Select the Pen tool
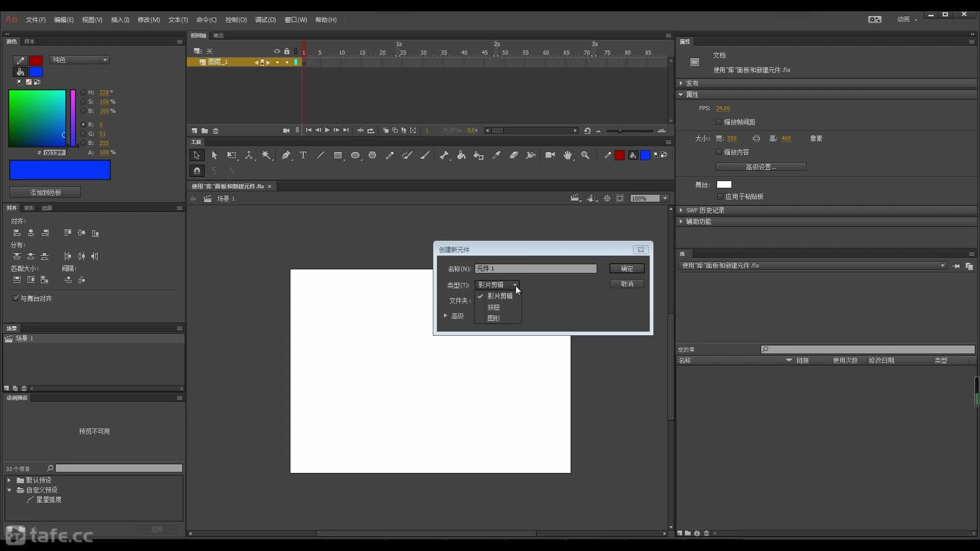The width and height of the screenshot is (980, 551). (x=286, y=155)
